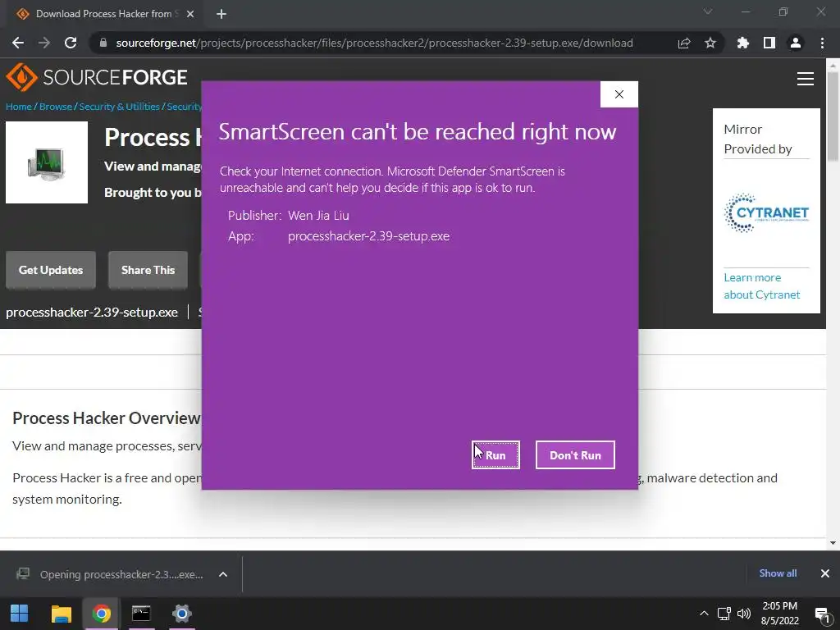Viewport: 840px width, 630px height.
Task: Click the address bar URL
Action: (374, 43)
